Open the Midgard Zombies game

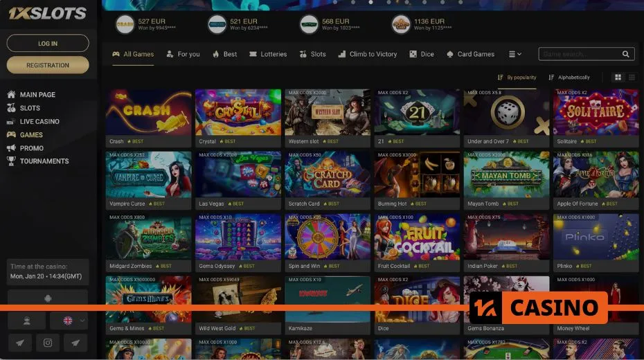[x=148, y=242]
